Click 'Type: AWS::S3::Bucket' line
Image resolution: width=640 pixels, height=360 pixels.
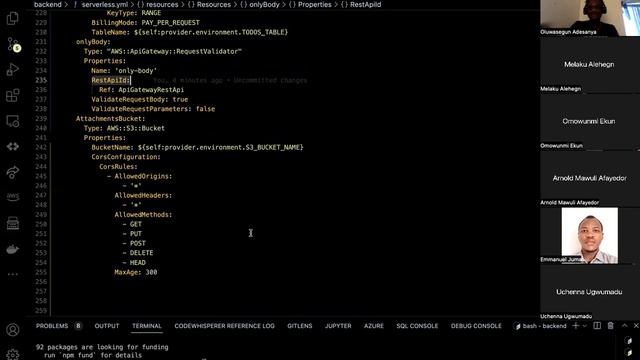[124, 128]
